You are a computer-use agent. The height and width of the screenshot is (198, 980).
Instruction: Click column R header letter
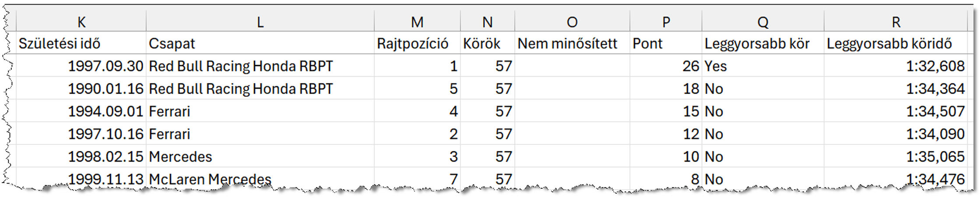[x=896, y=21]
